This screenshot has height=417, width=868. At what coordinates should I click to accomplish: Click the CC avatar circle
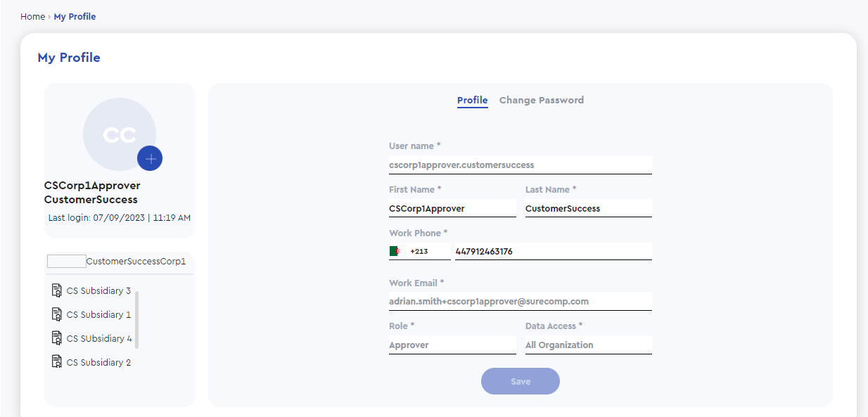pos(120,134)
